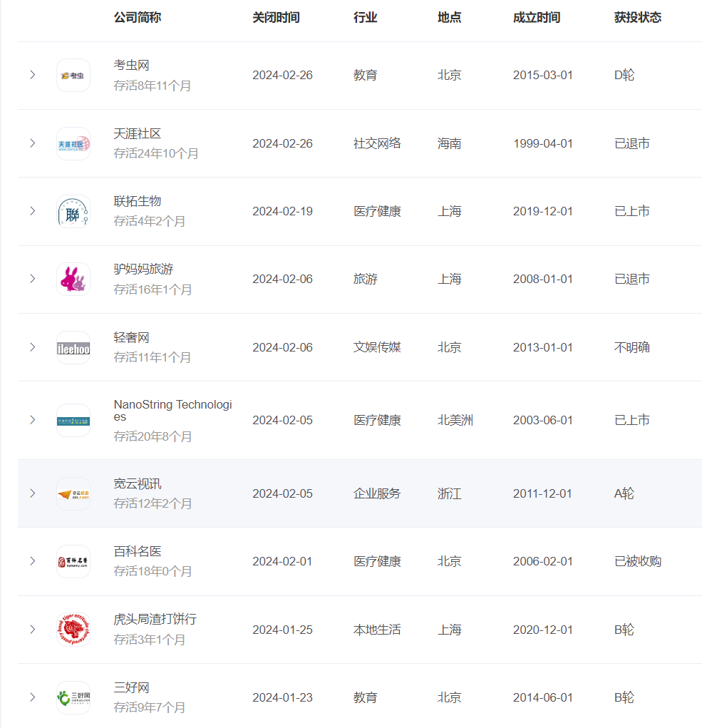The height and width of the screenshot is (728, 702).
Task: Click the 地点 column header
Action: [x=449, y=18]
